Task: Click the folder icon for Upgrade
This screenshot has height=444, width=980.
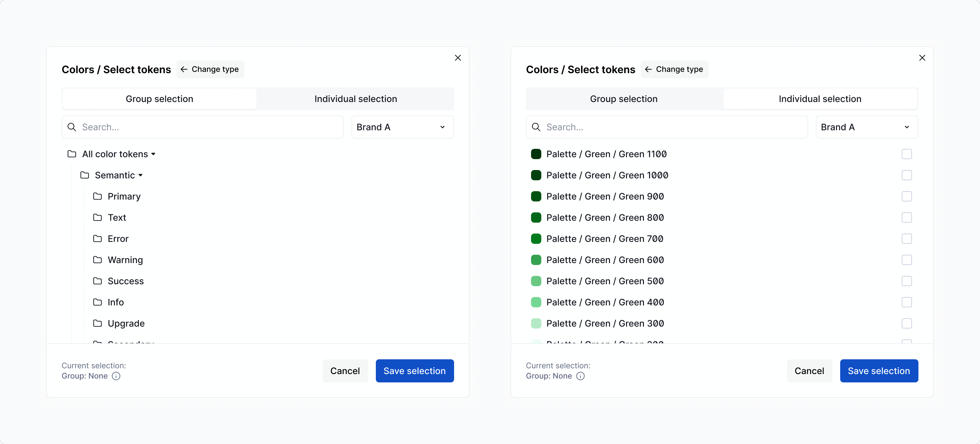Action: click(x=97, y=323)
